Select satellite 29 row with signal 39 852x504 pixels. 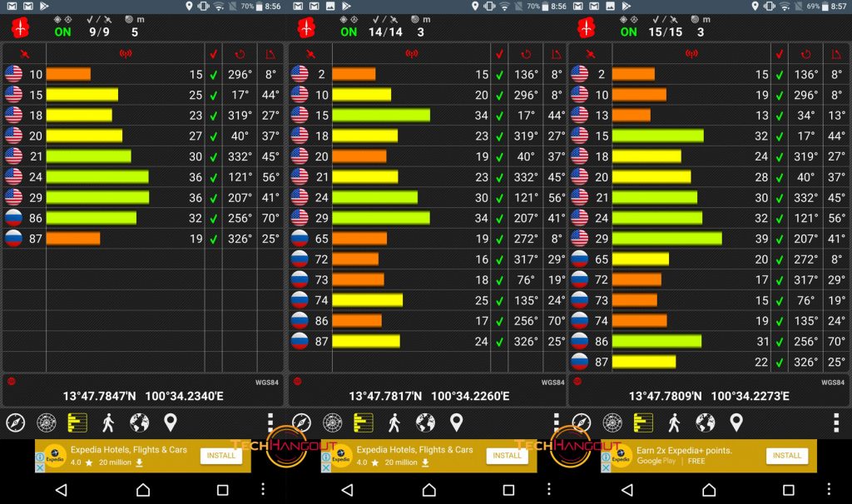pos(709,239)
